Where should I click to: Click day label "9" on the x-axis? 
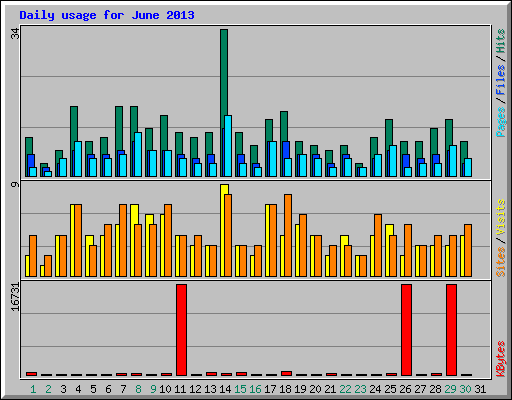coord(153,389)
